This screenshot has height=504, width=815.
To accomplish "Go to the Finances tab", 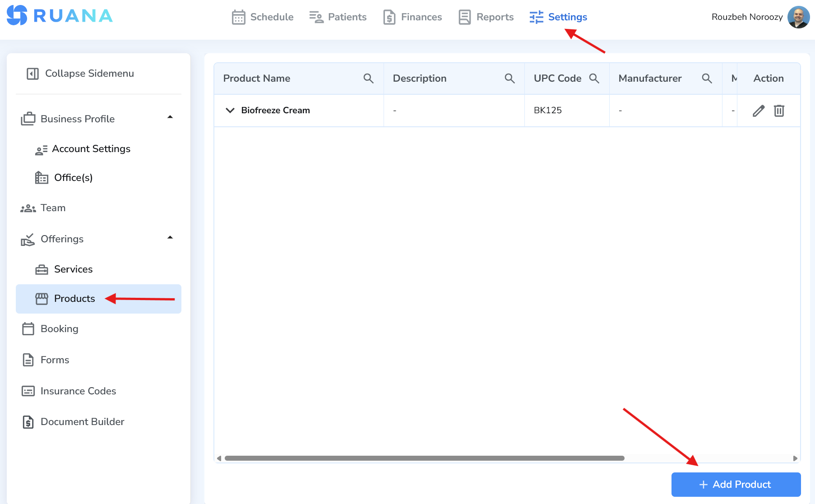I will (x=412, y=17).
